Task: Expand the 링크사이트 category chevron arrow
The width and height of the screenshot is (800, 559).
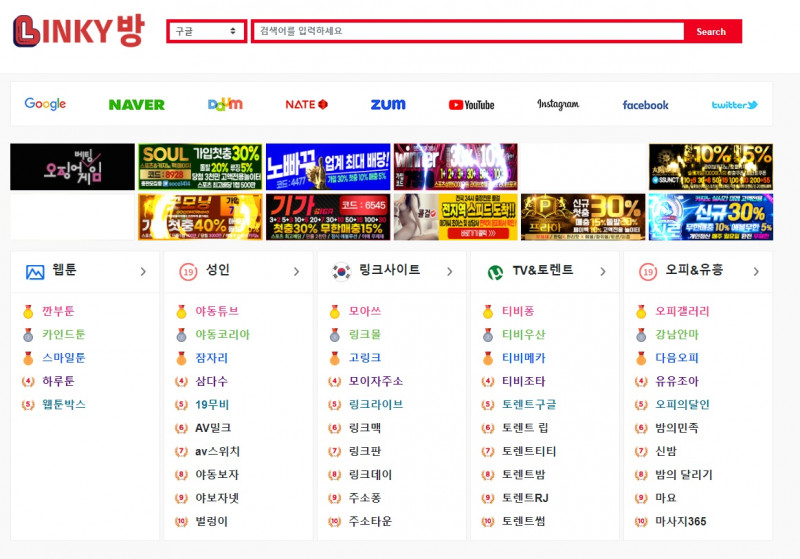Action: [x=449, y=271]
